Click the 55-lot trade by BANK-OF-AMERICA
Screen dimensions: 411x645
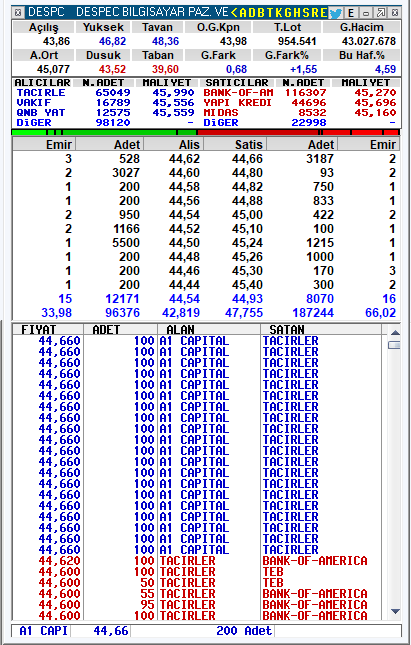click(x=197, y=594)
